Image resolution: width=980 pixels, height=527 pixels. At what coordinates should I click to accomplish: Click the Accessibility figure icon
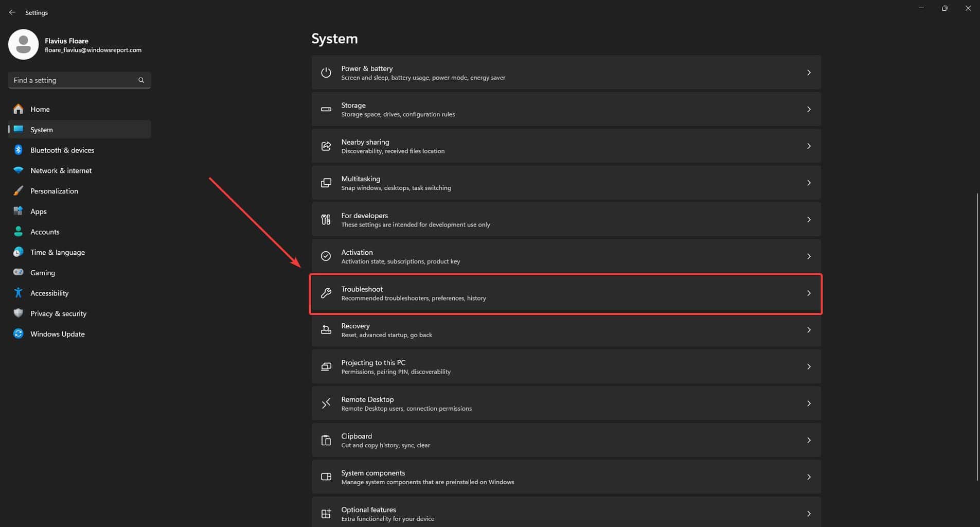tap(19, 293)
